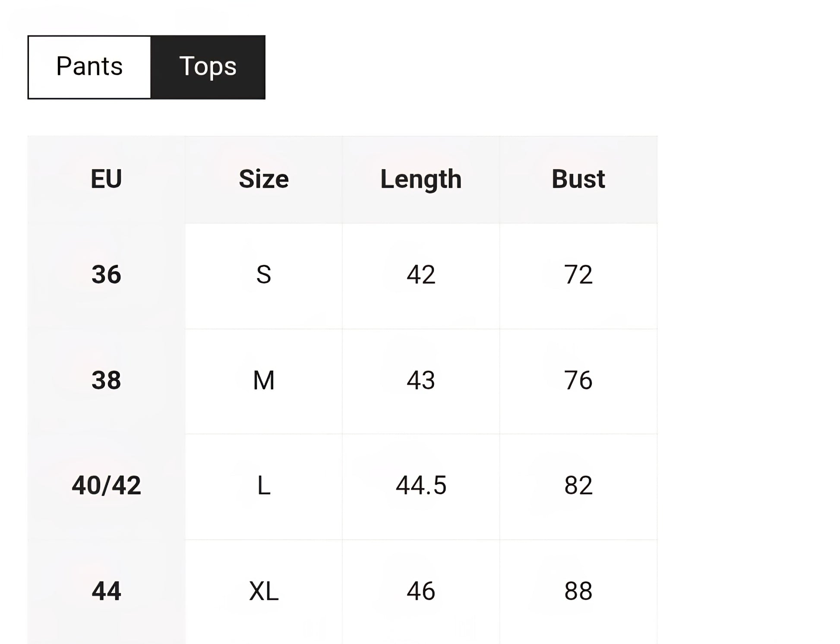Screen dimensions: 840x644
Task: Click the Bust column header
Action: click(578, 179)
